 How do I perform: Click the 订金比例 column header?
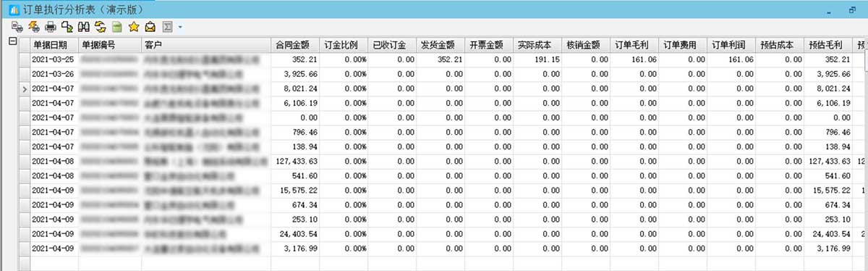pyautogui.click(x=344, y=44)
